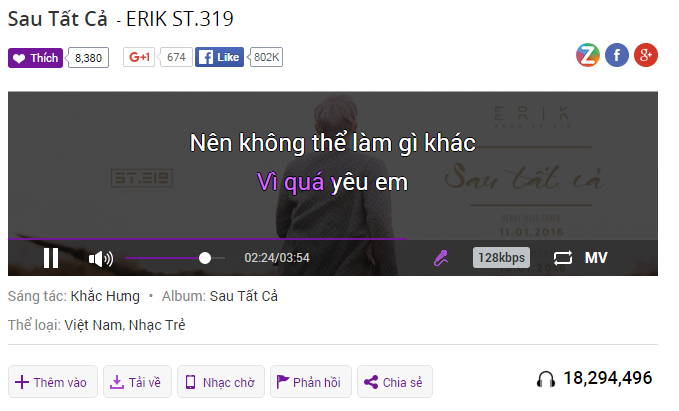Expand the Chia sẻ share options
Image resolution: width=679 pixels, height=411 pixels.
point(395,382)
